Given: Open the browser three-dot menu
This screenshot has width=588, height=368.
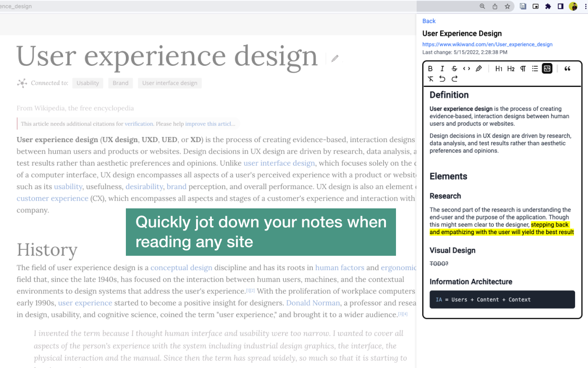Looking at the screenshot, I should tap(584, 6).
